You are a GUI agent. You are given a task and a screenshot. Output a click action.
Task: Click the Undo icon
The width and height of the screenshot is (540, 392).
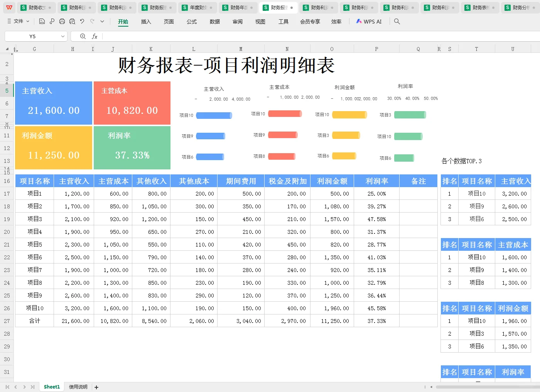82,21
